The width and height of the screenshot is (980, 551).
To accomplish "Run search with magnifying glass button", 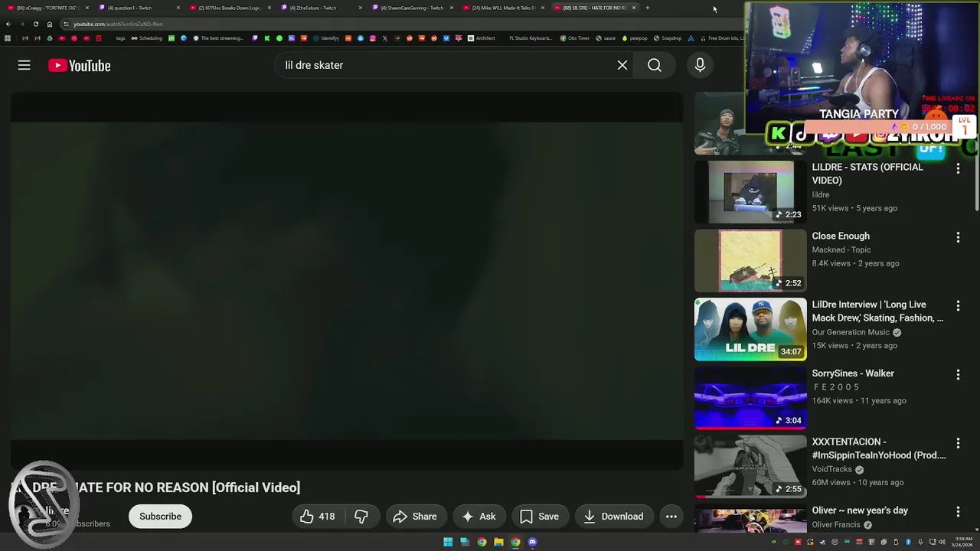I will [655, 66].
